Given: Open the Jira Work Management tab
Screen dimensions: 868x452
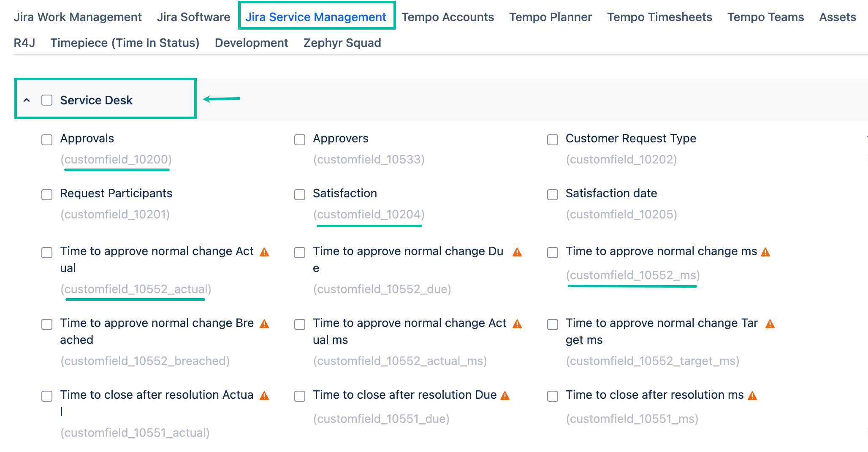Looking at the screenshot, I should 78,17.
